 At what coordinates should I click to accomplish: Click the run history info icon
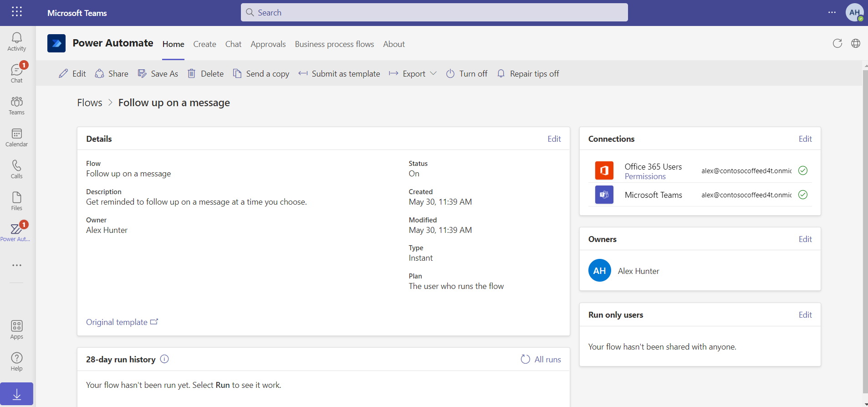coord(164,359)
